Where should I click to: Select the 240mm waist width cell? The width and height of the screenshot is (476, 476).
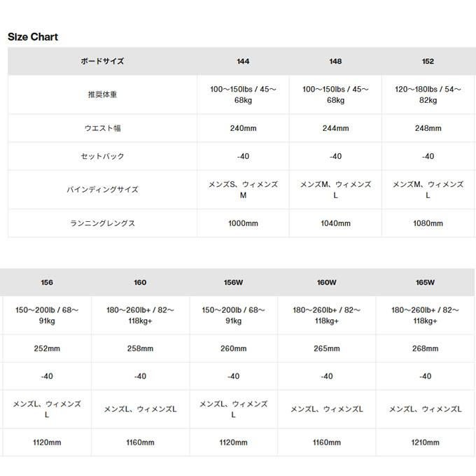tap(243, 128)
